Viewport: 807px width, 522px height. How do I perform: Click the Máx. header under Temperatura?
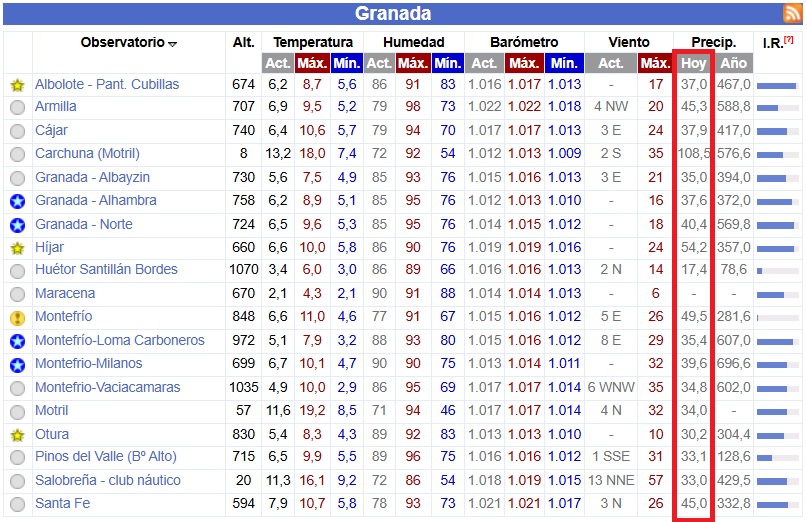(x=312, y=63)
